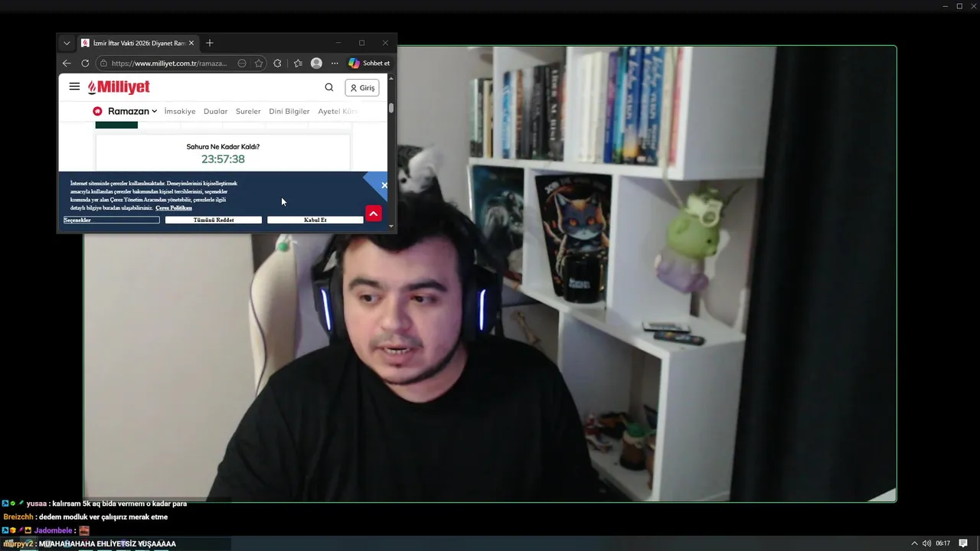The width and height of the screenshot is (980, 551).
Task: Close the İzmir İftar Vakti tab
Action: [191, 44]
